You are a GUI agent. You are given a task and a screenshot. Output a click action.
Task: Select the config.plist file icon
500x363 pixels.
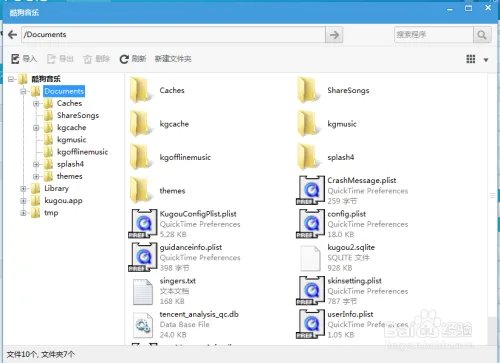point(310,224)
